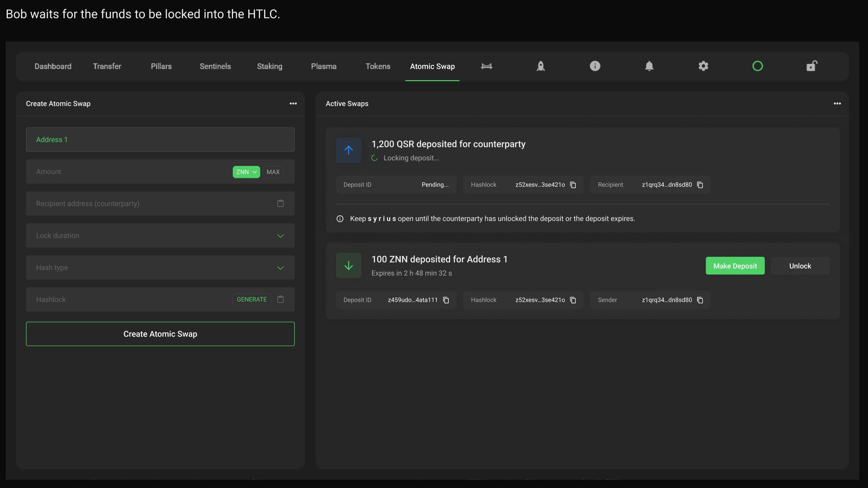Expand the Hash type dropdown

(280, 268)
